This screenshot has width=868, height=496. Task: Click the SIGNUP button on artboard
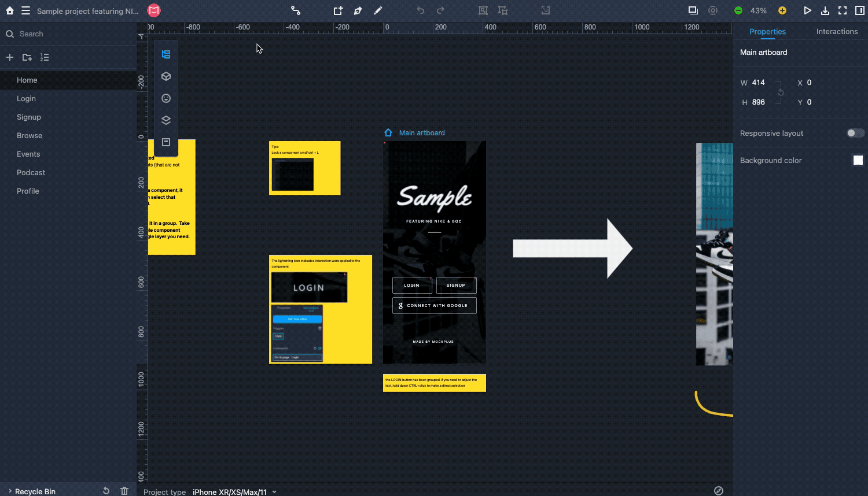click(x=456, y=285)
